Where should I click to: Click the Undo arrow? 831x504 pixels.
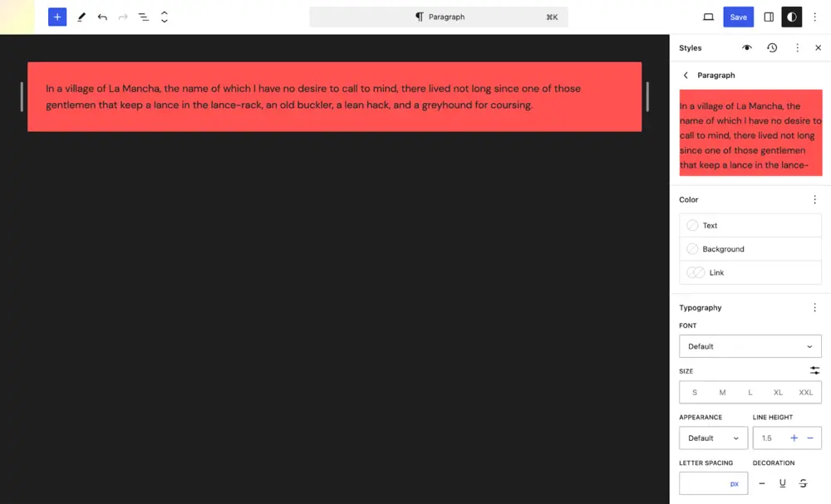[x=102, y=17]
